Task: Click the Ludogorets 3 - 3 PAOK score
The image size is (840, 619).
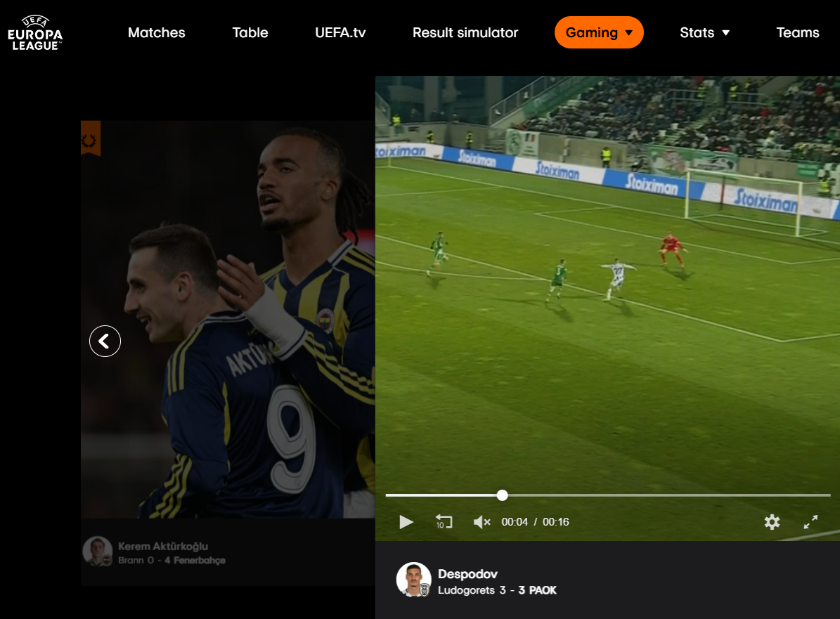Action: click(497, 590)
